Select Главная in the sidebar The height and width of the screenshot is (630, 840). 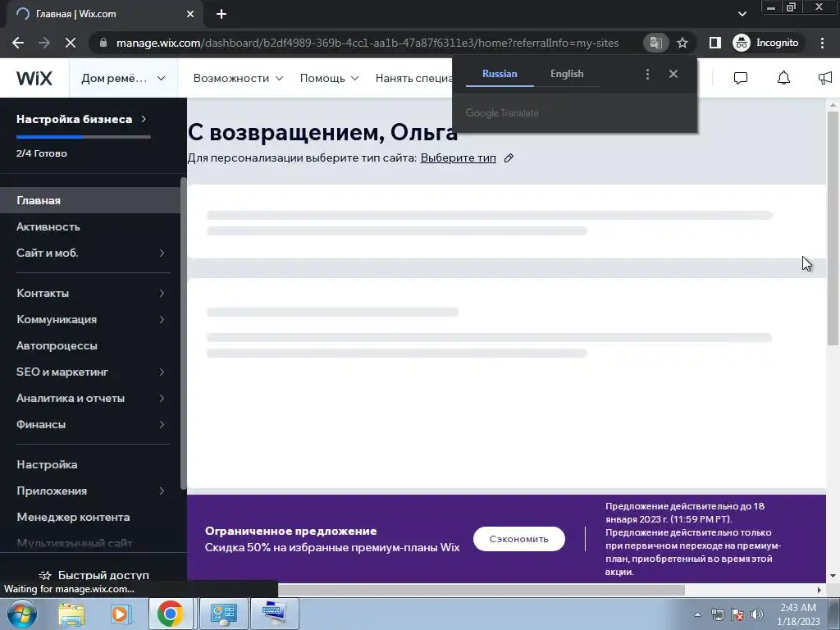(x=90, y=200)
